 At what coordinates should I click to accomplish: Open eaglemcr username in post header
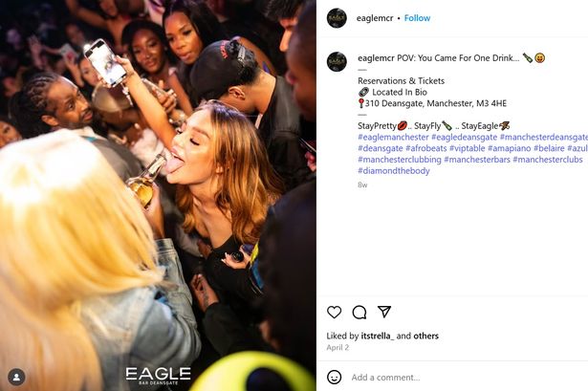coord(375,18)
